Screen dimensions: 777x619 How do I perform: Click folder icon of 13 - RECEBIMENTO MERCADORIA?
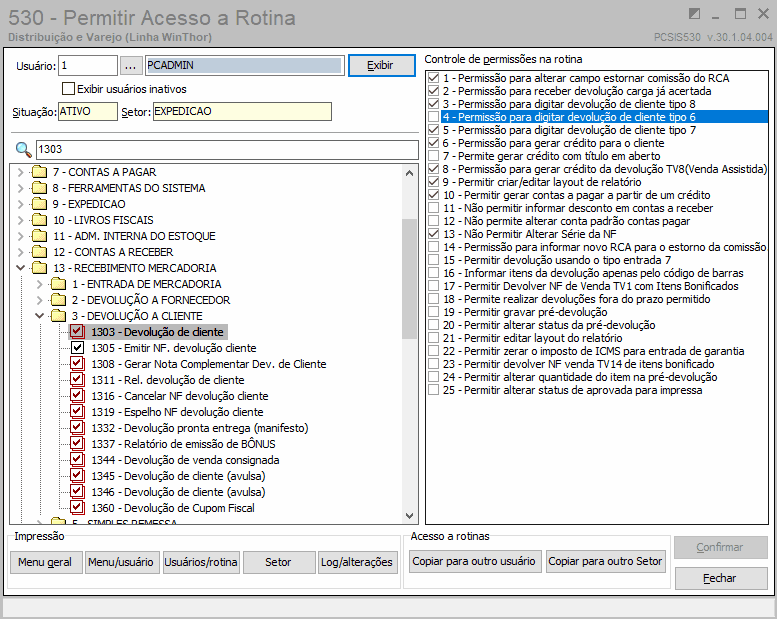pos(39,268)
